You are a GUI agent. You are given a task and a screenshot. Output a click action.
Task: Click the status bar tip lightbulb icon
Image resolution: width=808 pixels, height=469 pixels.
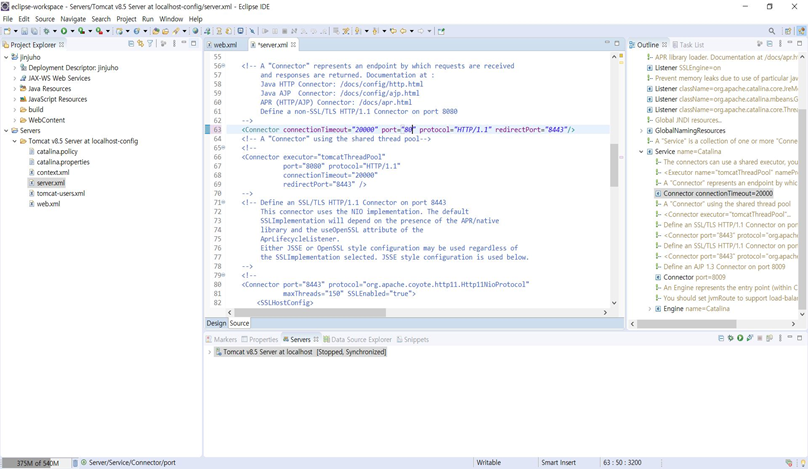802,463
